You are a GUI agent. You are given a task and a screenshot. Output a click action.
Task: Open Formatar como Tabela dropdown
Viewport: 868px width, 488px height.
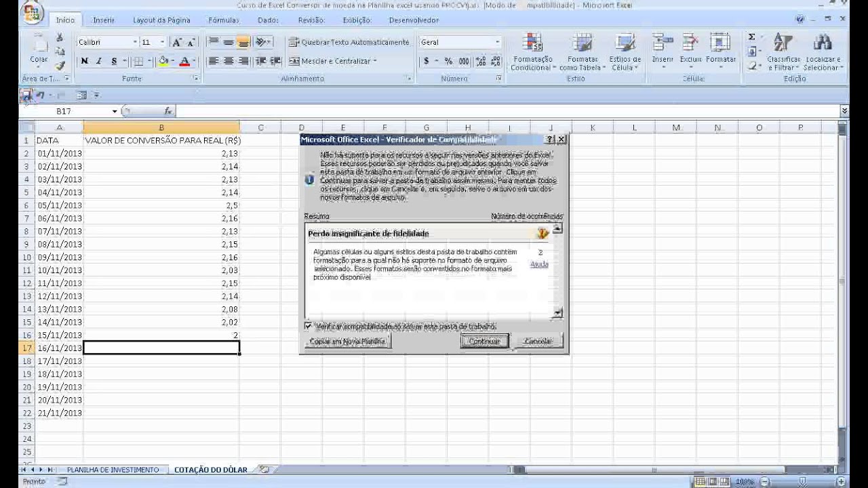pyautogui.click(x=582, y=52)
